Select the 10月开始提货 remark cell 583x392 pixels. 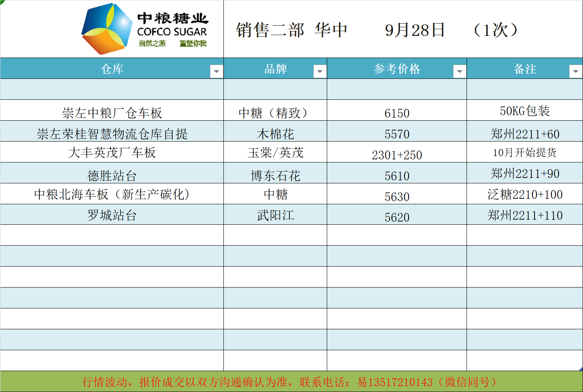525,152
